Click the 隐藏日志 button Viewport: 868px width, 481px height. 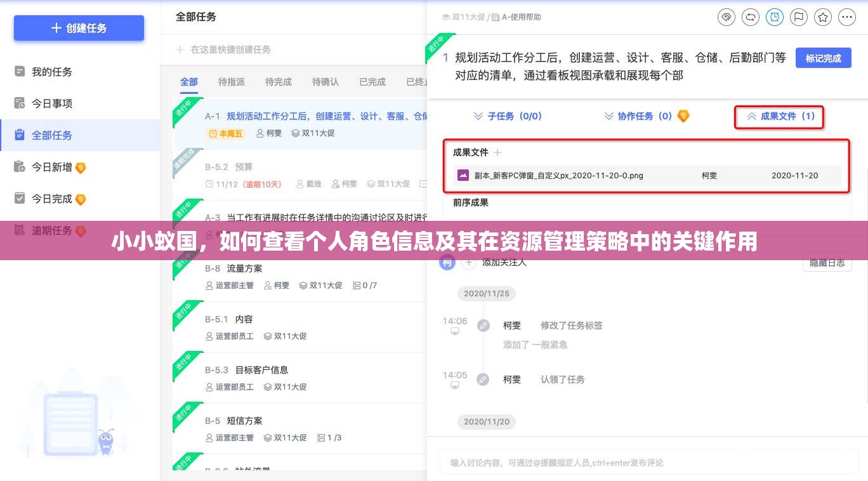pos(827,263)
